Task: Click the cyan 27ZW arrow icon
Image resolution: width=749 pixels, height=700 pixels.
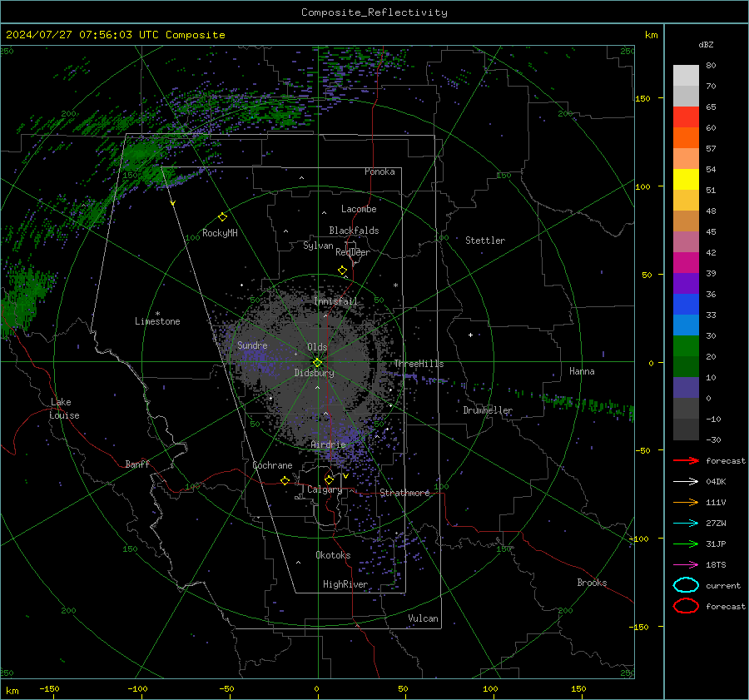Action: (686, 524)
